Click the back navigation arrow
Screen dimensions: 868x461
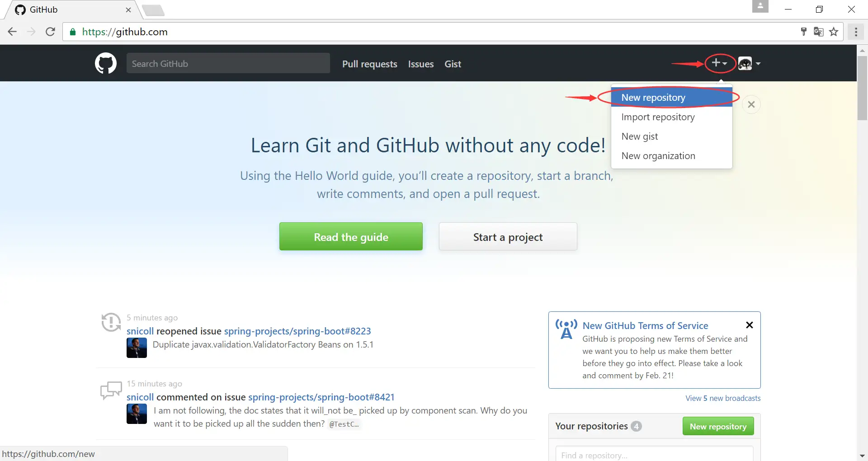click(x=12, y=32)
